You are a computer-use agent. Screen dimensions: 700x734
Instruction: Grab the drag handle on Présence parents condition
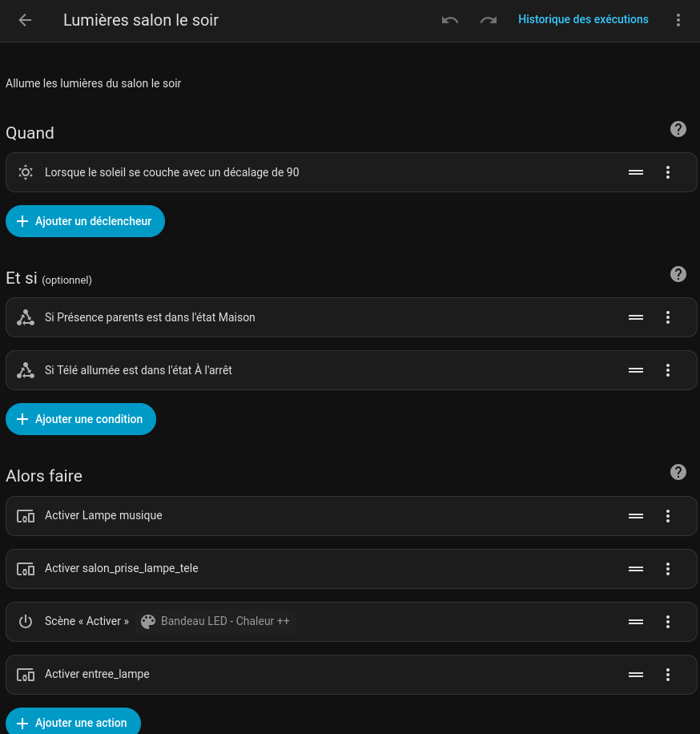(x=636, y=317)
